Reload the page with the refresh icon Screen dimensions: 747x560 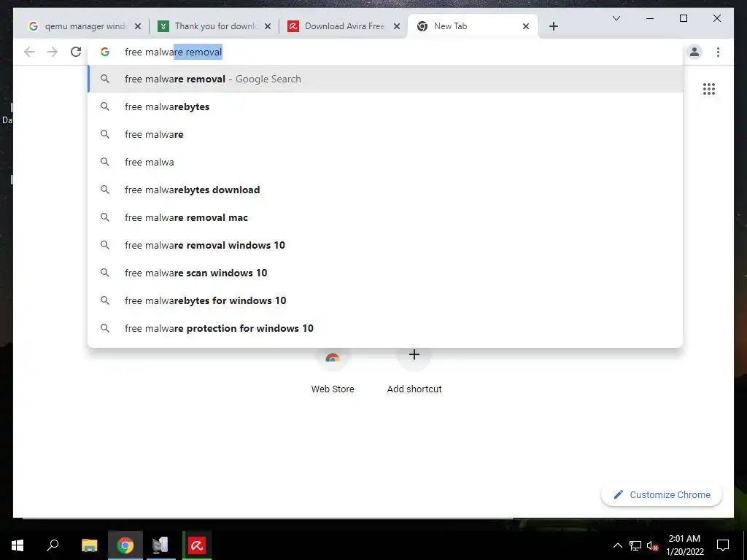76,52
